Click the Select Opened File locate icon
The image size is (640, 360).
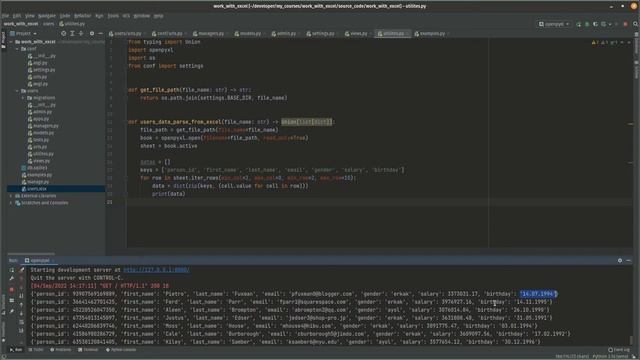[63, 33]
